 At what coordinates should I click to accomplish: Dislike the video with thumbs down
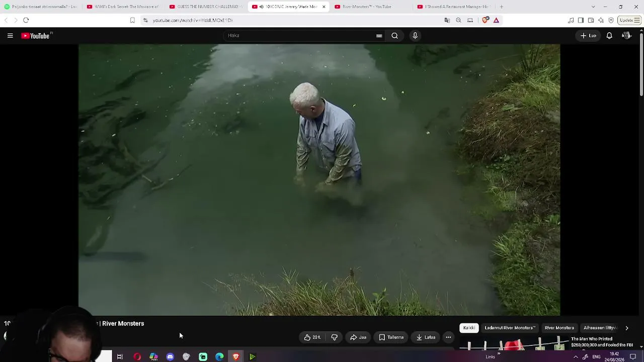(335, 337)
